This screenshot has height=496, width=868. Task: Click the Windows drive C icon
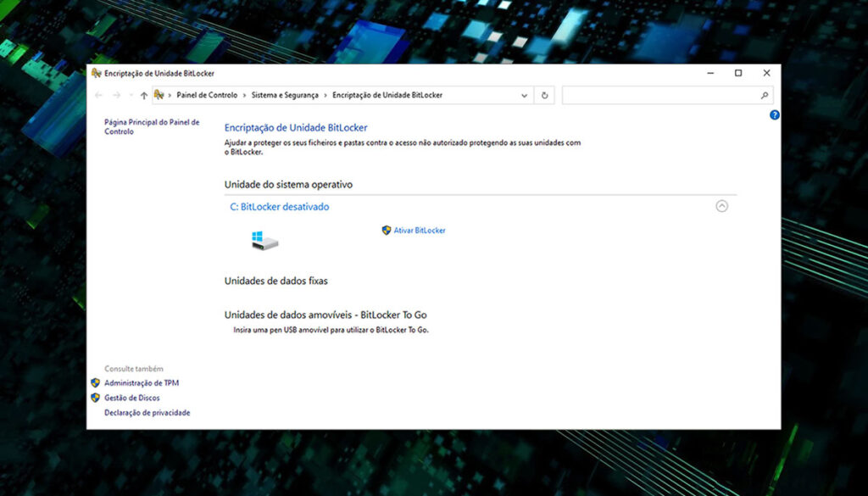pos(264,240)
